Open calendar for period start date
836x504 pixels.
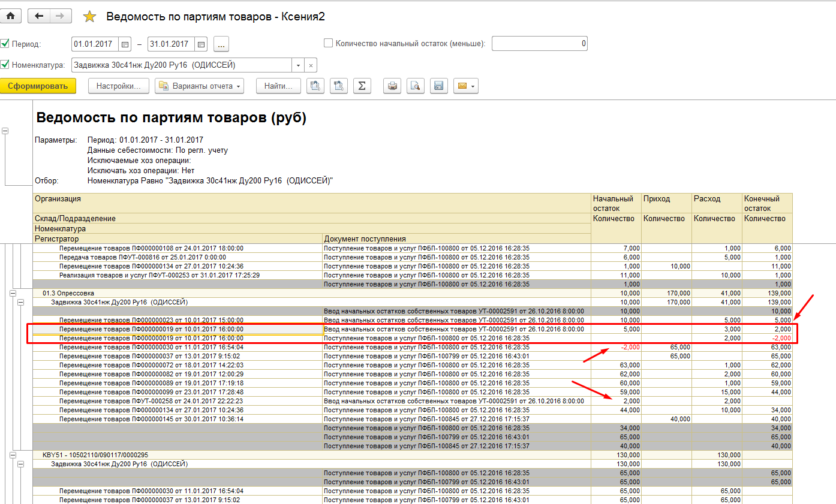[x=125, y=44]
